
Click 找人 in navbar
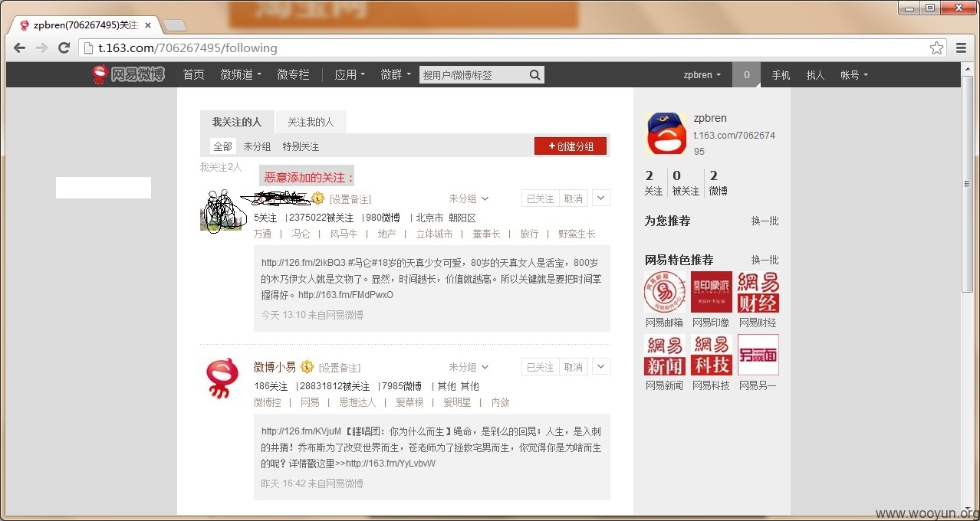(815, 75)
